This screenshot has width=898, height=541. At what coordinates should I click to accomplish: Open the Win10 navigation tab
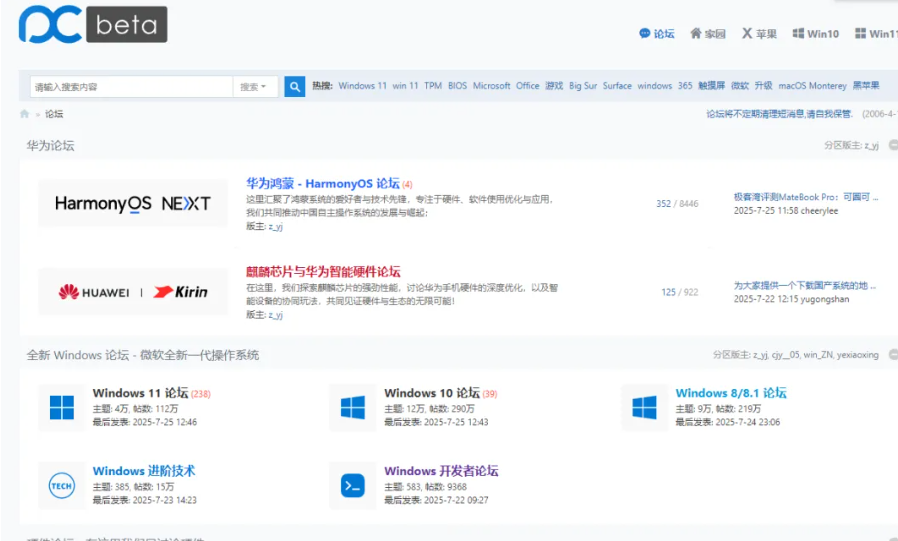[x=816, y=34]
